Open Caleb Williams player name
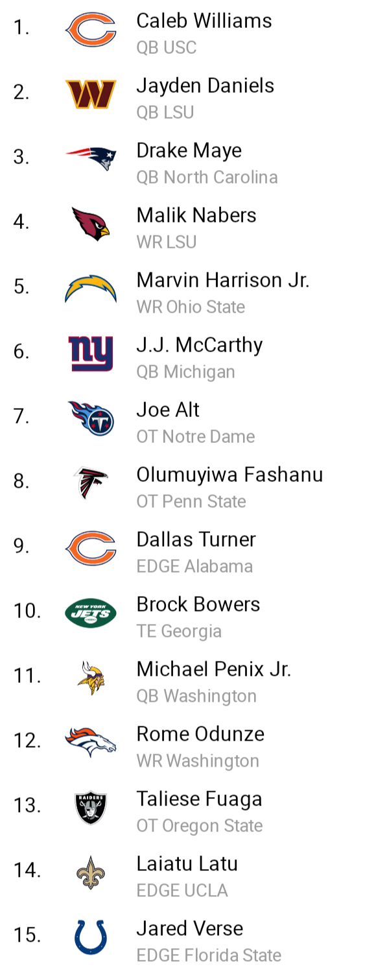The height and width of the screenshot is (980, 376). [x=204, y=21]
